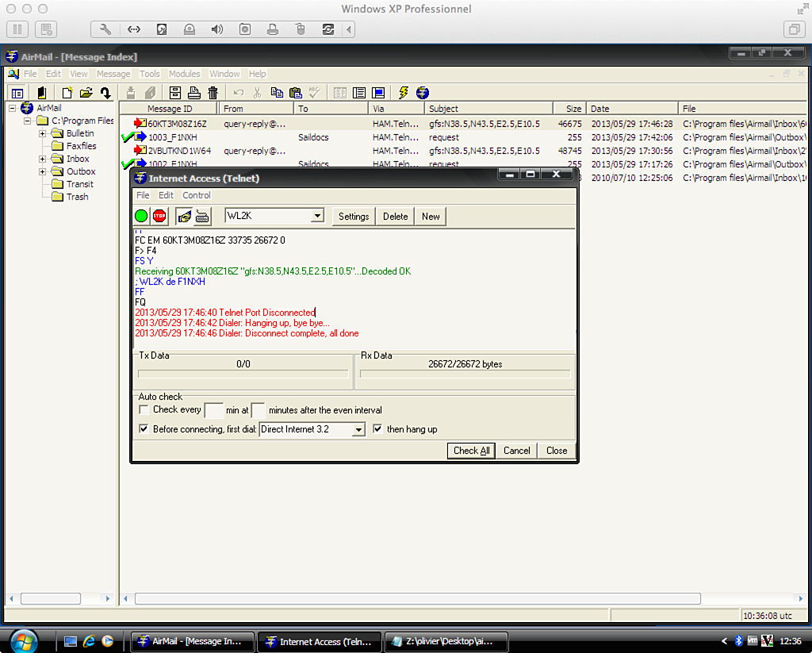Sort by the Date column header
Screen dimensions: 812x653
[x=632, y=109]
